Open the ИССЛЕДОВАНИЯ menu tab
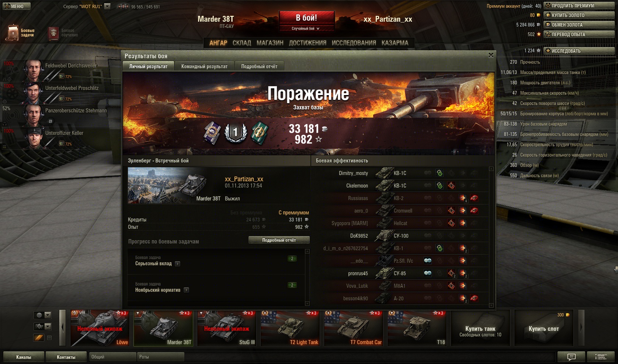 point(354,43)
